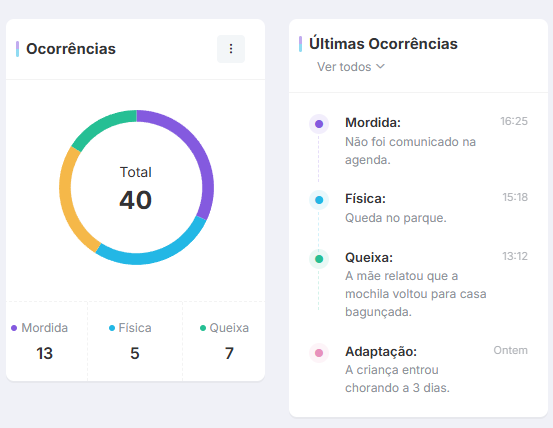Toggle the Queixa legend entry
This screenshot has width=553, height=428.
[224, 328]
